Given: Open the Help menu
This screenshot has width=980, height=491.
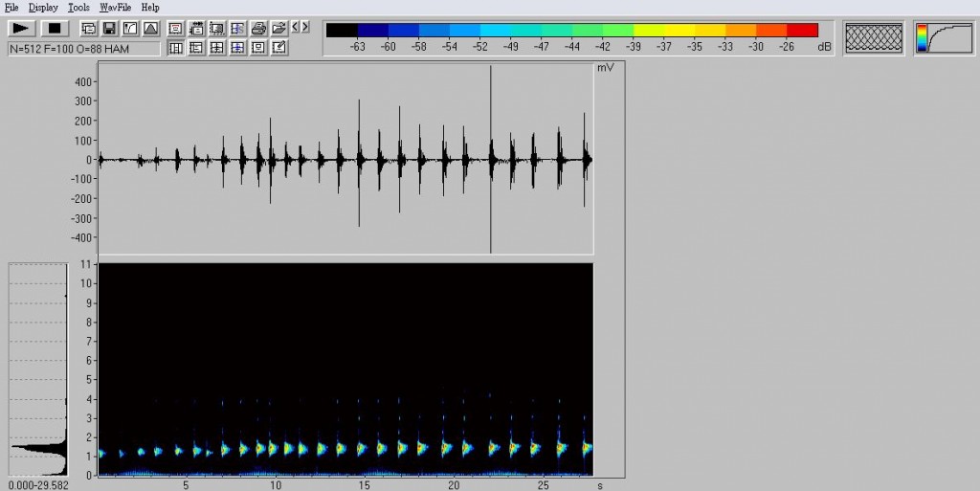Looking at the screenshot, I should pyautogui.click(x=150, y=7).
